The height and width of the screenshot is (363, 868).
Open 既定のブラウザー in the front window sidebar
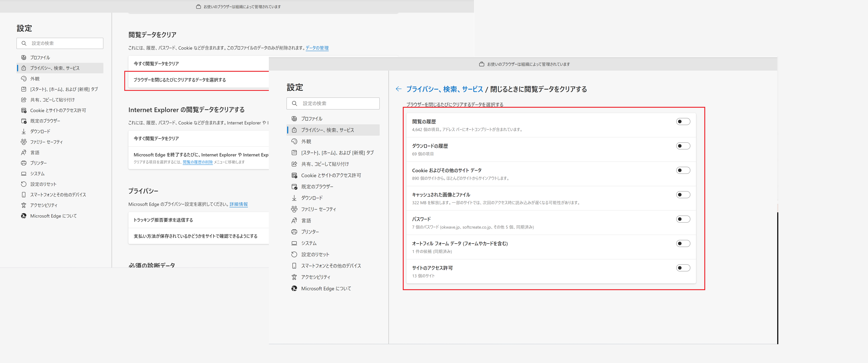click(x=333, y=187)
